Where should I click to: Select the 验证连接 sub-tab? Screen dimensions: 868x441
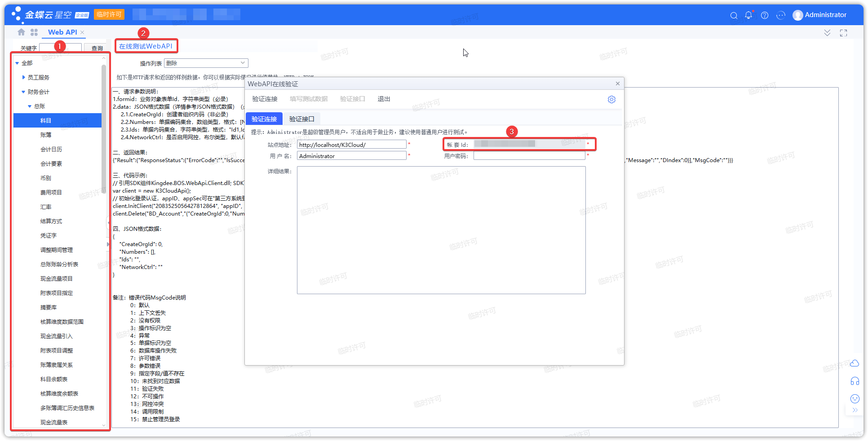264,119
